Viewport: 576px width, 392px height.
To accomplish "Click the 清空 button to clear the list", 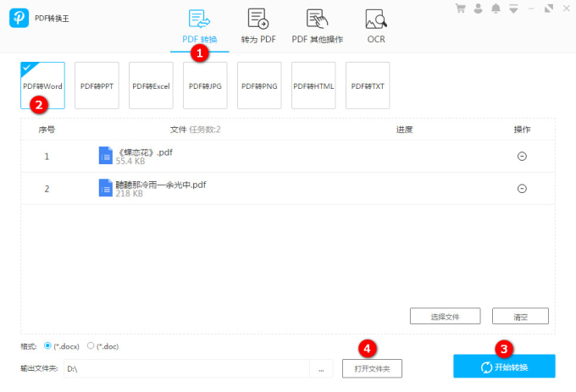I will (520, 316).
